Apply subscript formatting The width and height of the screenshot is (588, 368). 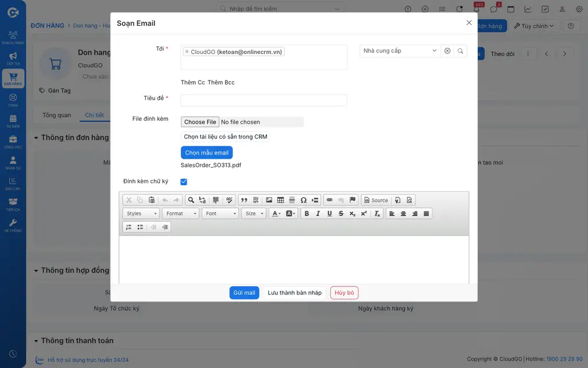click(x=353, y=214)
